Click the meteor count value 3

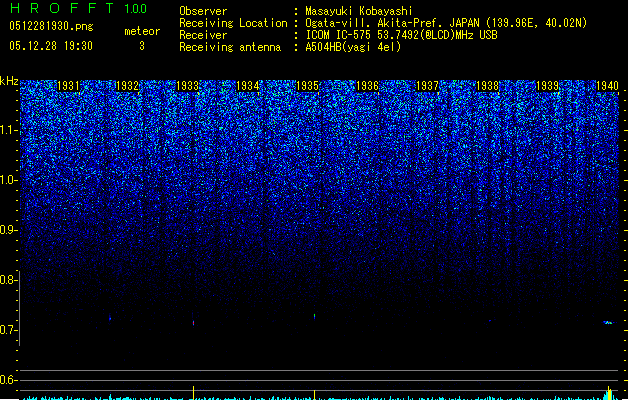click(142, 46)
